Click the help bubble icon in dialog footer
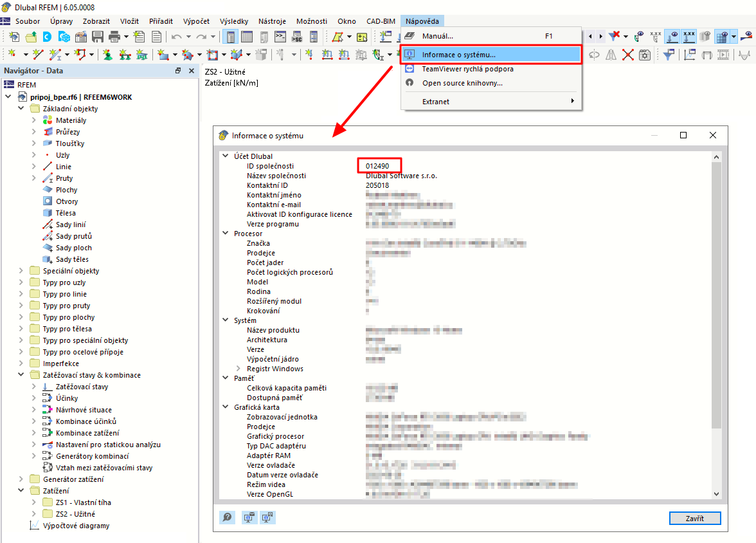The image size is (756, 543). (x=227, y=517)
